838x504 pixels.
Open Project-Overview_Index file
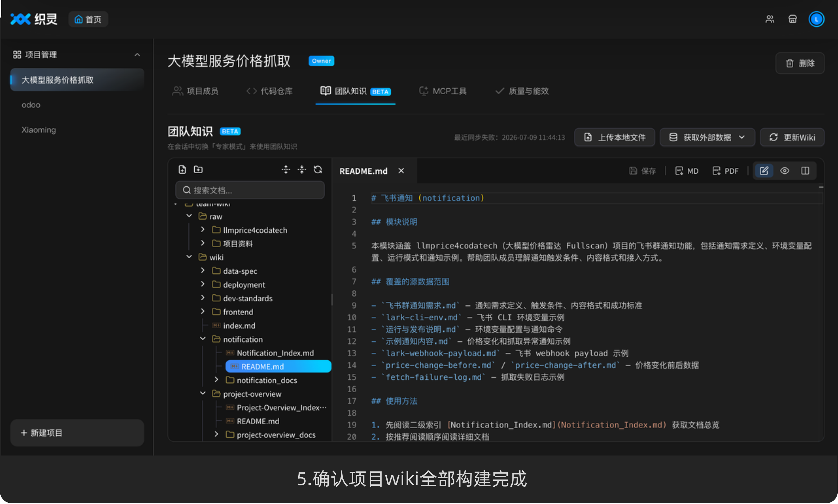[276, 408]
